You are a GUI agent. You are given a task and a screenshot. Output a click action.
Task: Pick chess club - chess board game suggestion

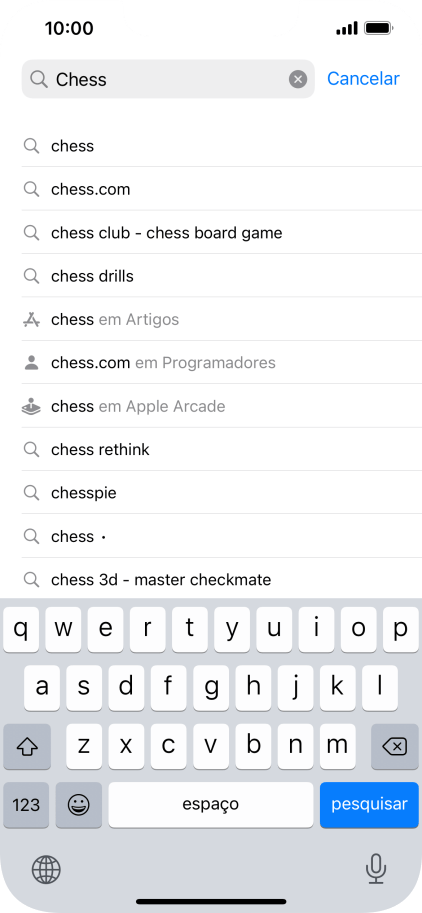click(222, 233)
